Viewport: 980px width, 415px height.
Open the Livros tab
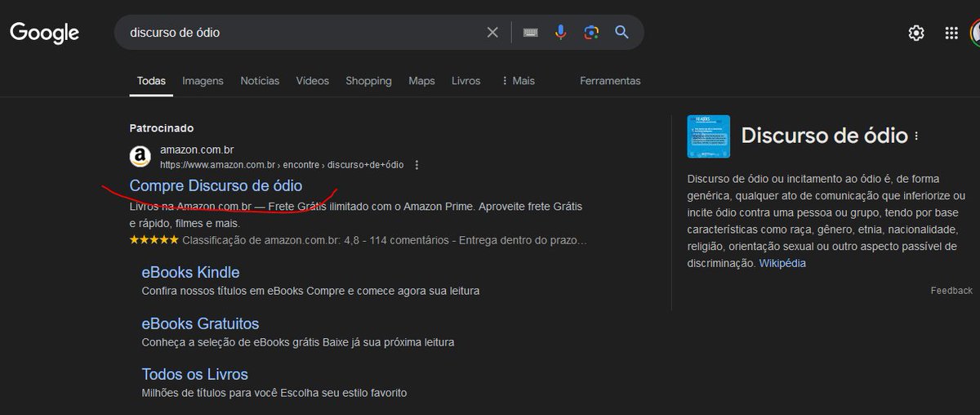tap(465, 81)
